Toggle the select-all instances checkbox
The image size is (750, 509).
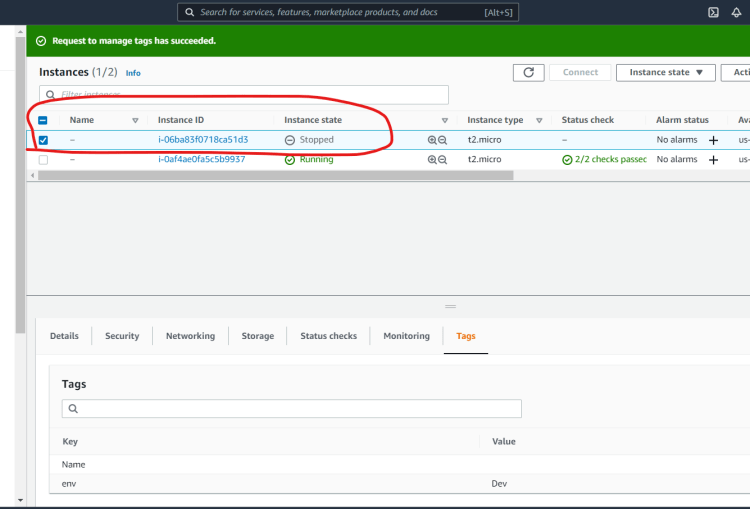pos(43,120)
